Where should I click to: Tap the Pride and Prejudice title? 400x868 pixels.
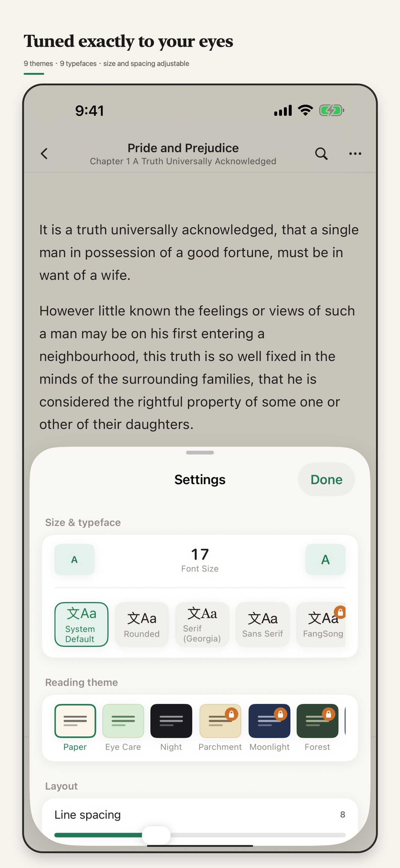(183, 148)
